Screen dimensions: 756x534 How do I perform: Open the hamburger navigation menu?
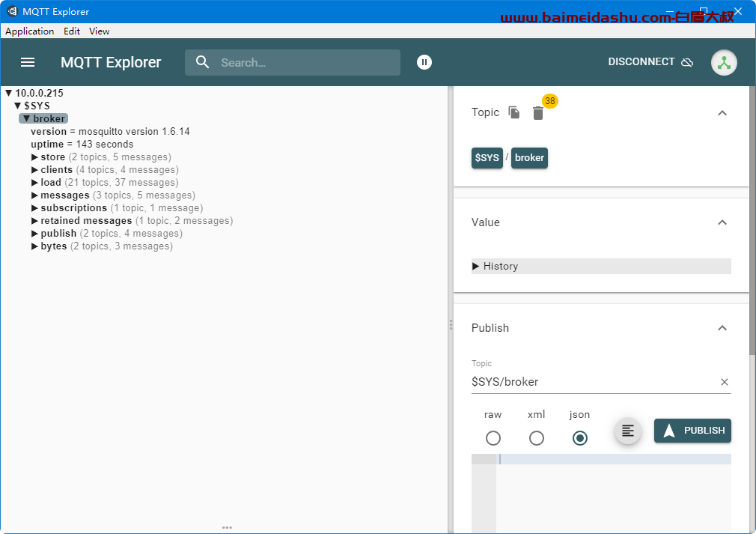click(28, 62)
